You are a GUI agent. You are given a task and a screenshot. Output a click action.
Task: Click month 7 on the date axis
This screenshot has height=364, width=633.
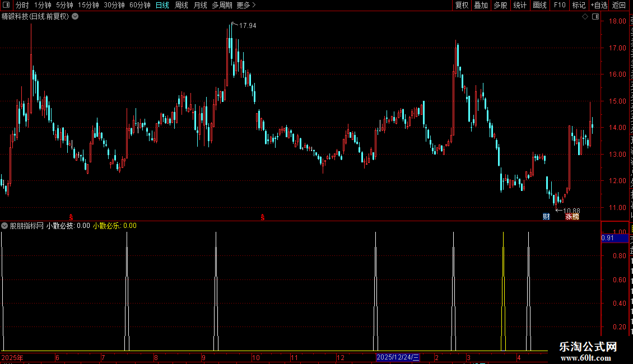103,357
